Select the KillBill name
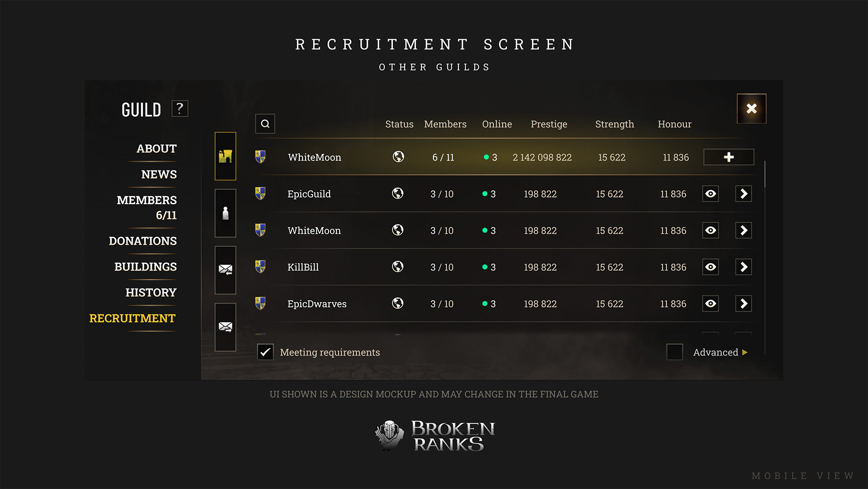This screenshot has height=489, width=868. [303, 267]
